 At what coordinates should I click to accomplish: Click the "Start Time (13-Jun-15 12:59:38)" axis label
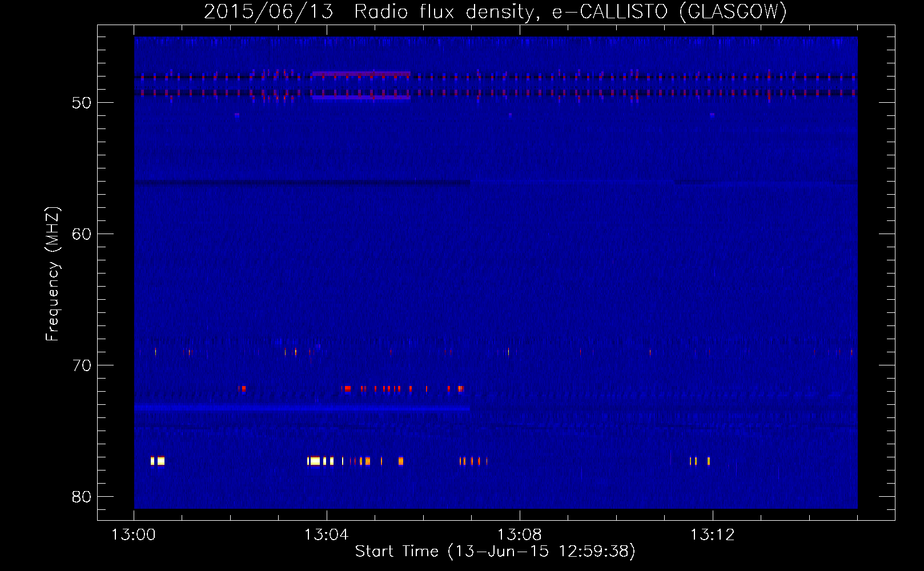[495, 552]
